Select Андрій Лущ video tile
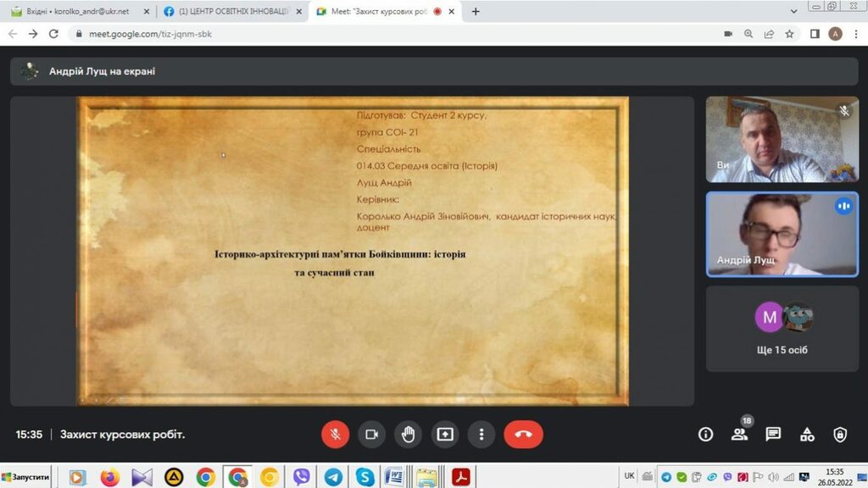This screenshot has height=488, width=868. point(782,233)
